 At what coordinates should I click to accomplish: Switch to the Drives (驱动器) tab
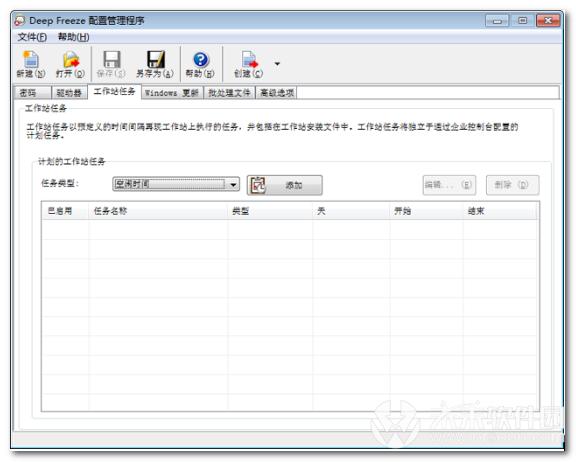click(x=69, y=93)
